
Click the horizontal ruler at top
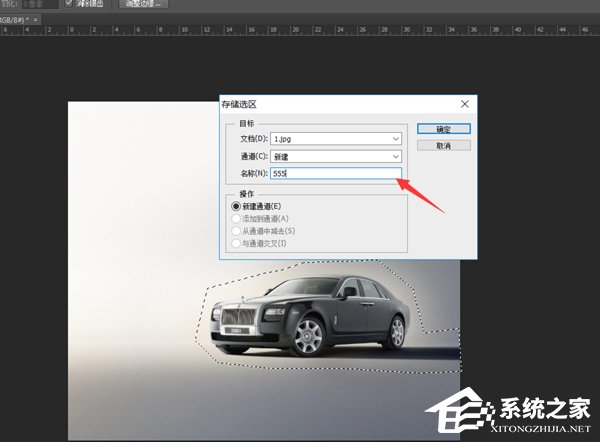300,30
